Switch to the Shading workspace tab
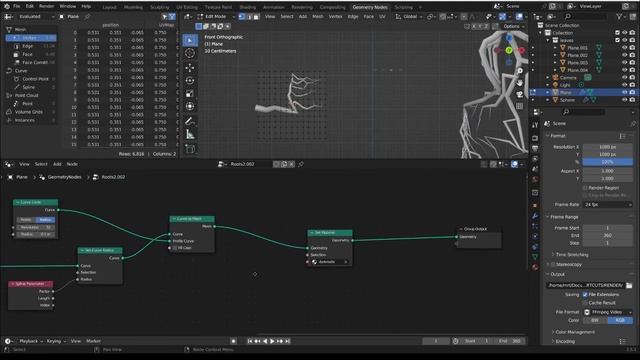This screenshot has height=360, width=640. tap(247, 7)
